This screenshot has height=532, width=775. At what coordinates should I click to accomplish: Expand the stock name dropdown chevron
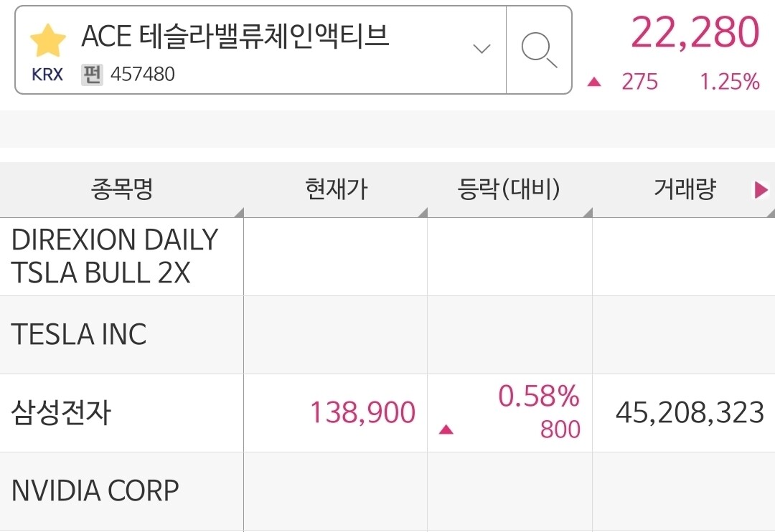[x=482, y=49]
